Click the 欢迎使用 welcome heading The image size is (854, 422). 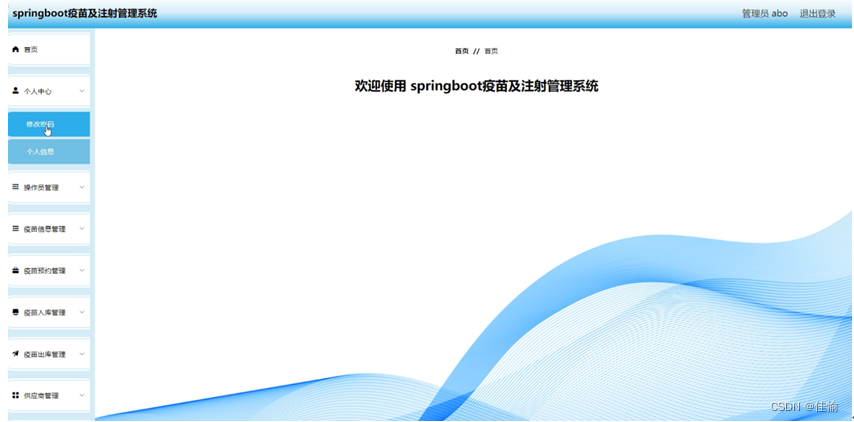click(x=477, y=86)
